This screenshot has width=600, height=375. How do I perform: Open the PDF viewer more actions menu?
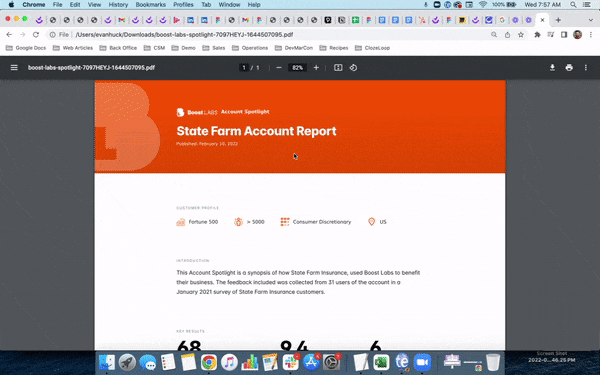(x=585, y=68)
